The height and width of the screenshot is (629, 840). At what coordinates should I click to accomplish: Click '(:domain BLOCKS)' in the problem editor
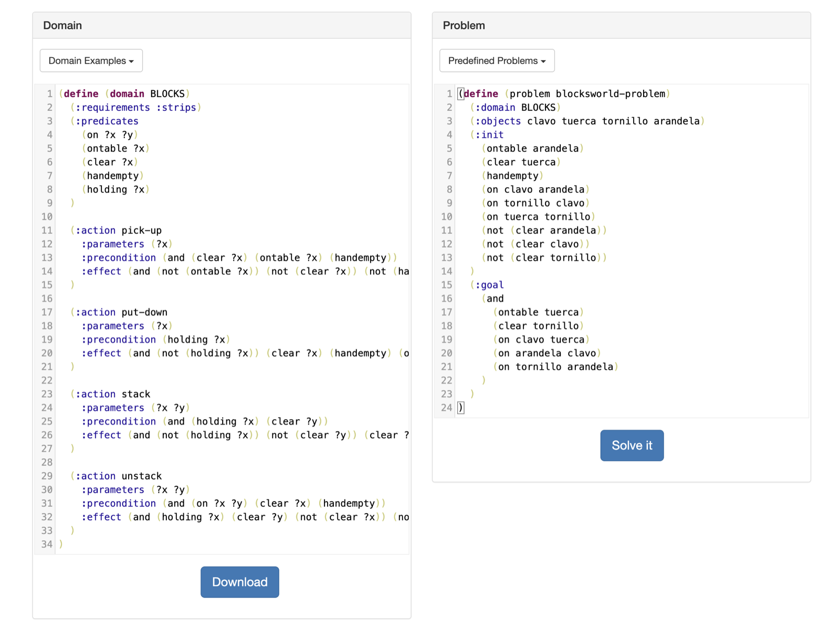click(516, 108)
